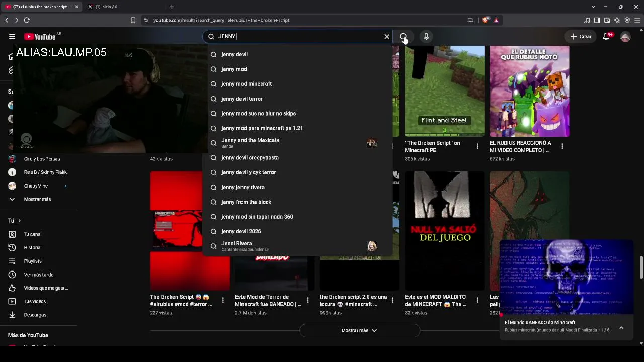Open the tab search dropdown arrow

(x=593, y=7)
